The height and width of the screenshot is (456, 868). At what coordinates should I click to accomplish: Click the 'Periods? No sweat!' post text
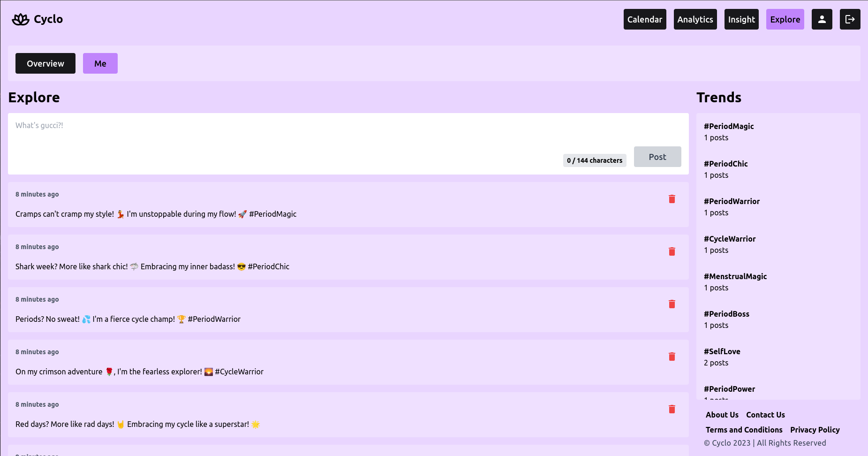pyautogui.click(x=128, y=319)
